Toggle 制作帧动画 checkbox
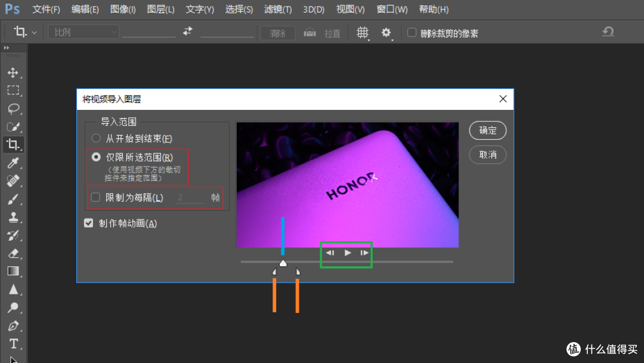This screenshot has width=644, height=363. click(89, 223)
